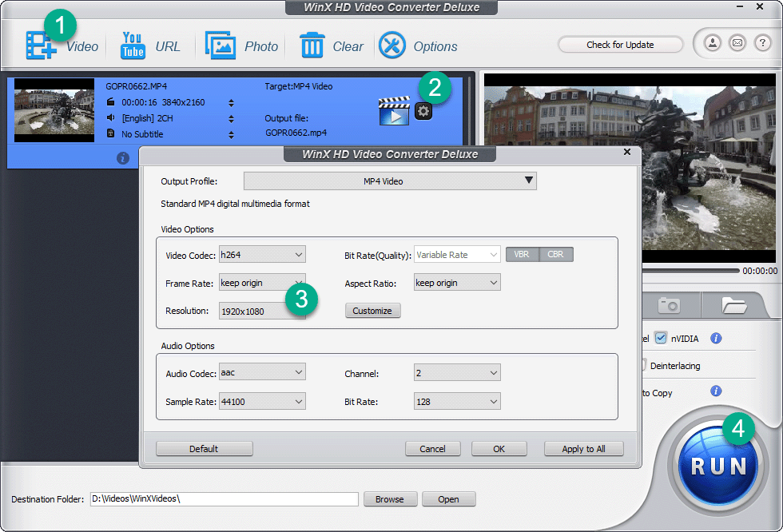Open the help question mark icon
The width and height of the screenshot is (783, 532).
coord(762,43)
